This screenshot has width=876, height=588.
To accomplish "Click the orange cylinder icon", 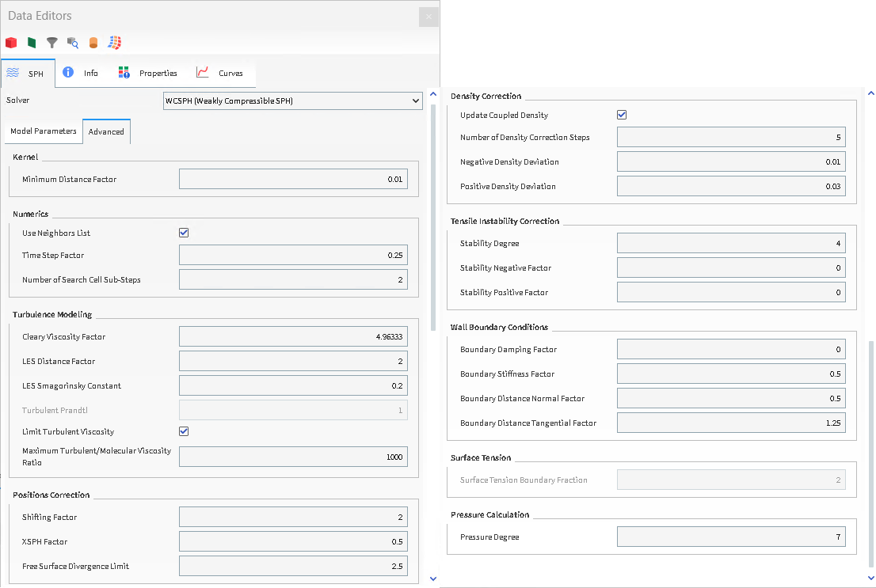I will click(x=93, y=43).
